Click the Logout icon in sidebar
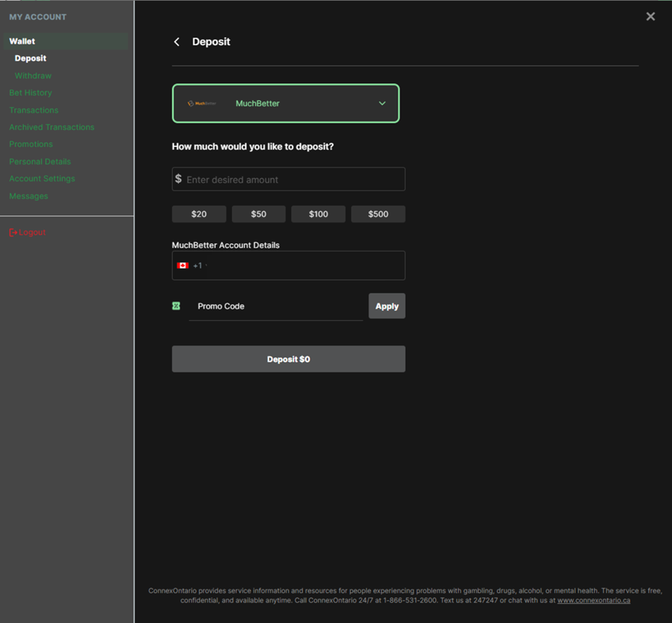This screenshot has height=623, width=672. tap(13, 232)
